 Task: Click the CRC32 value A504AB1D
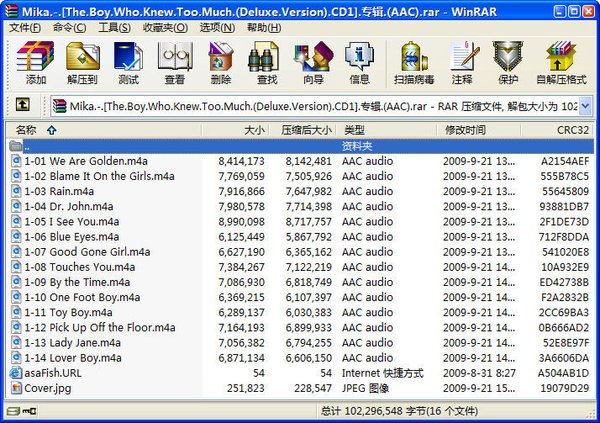tap(563, 373)
